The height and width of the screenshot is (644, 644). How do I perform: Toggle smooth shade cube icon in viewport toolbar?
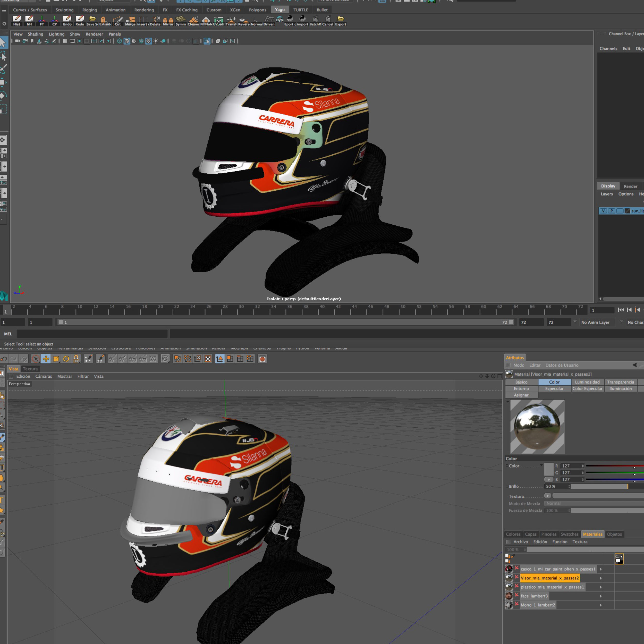[127, 41]
